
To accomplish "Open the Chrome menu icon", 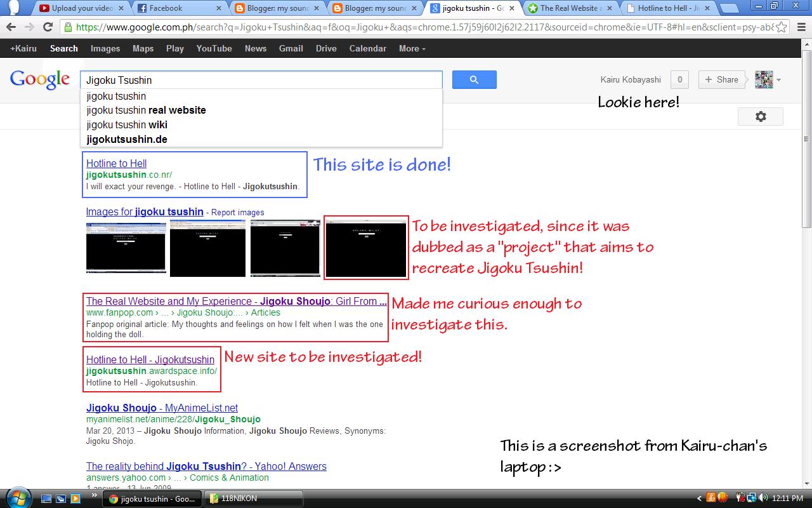I will tap(801, 27).
